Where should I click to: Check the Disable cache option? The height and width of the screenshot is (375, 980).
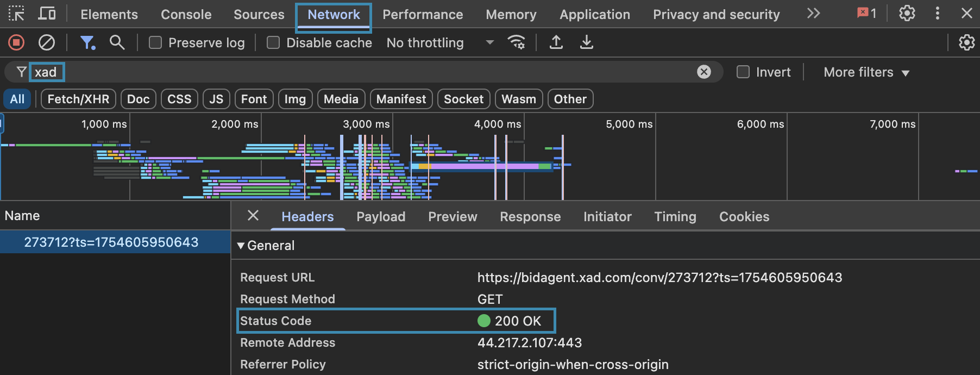pos(273,42)
